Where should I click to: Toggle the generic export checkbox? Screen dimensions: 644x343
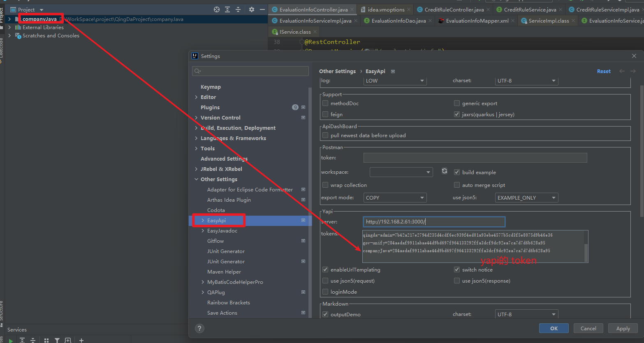(x=457, y=103)
